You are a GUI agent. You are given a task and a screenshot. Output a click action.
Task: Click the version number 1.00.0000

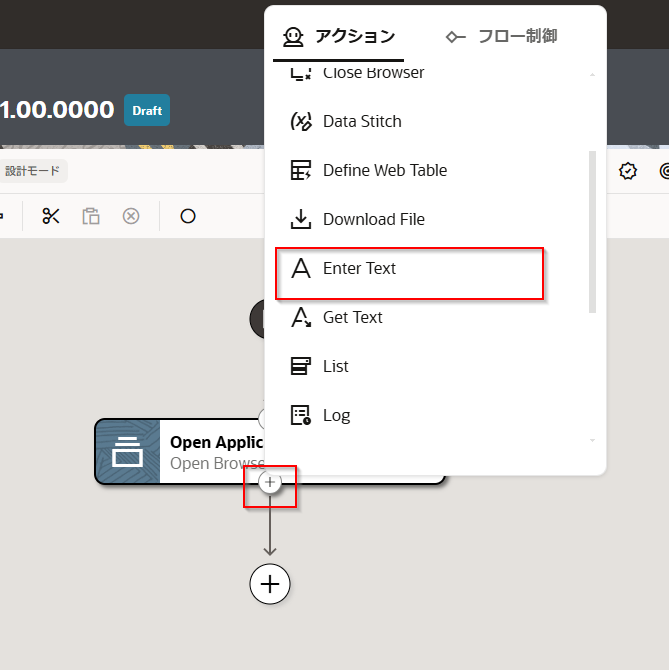(x=57, y=110)
